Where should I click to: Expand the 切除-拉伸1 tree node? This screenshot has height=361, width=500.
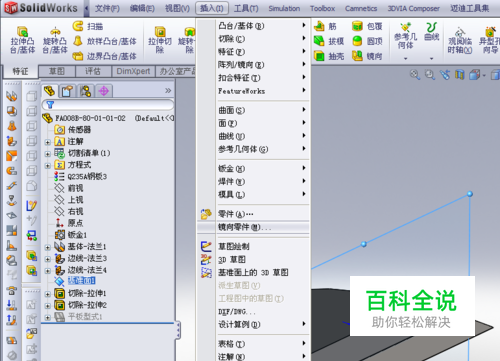pyautogui.click(x=48, y=294)
